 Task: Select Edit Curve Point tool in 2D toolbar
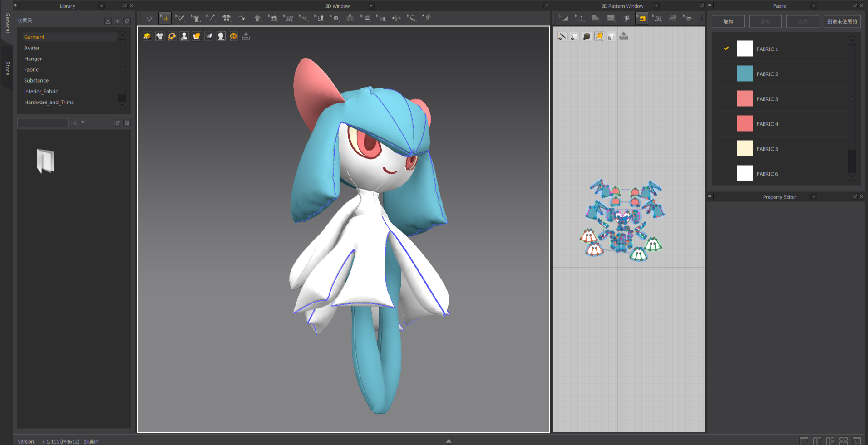579,18
